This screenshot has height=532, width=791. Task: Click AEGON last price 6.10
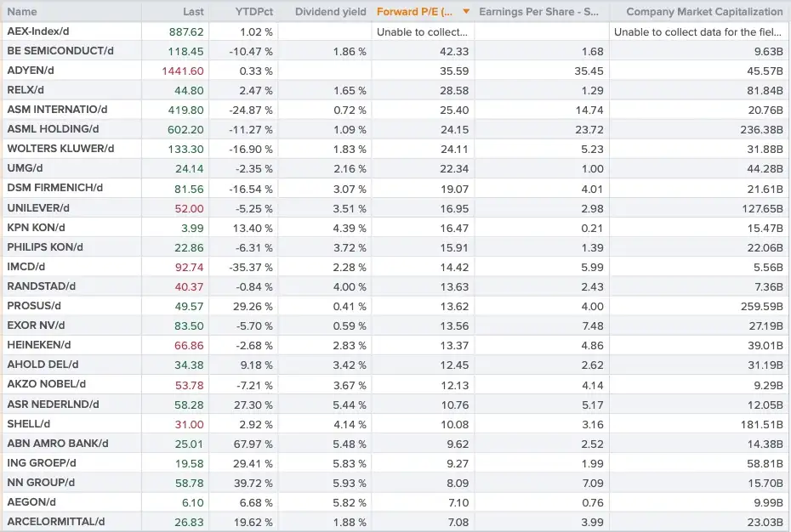[x=193, y=503]
